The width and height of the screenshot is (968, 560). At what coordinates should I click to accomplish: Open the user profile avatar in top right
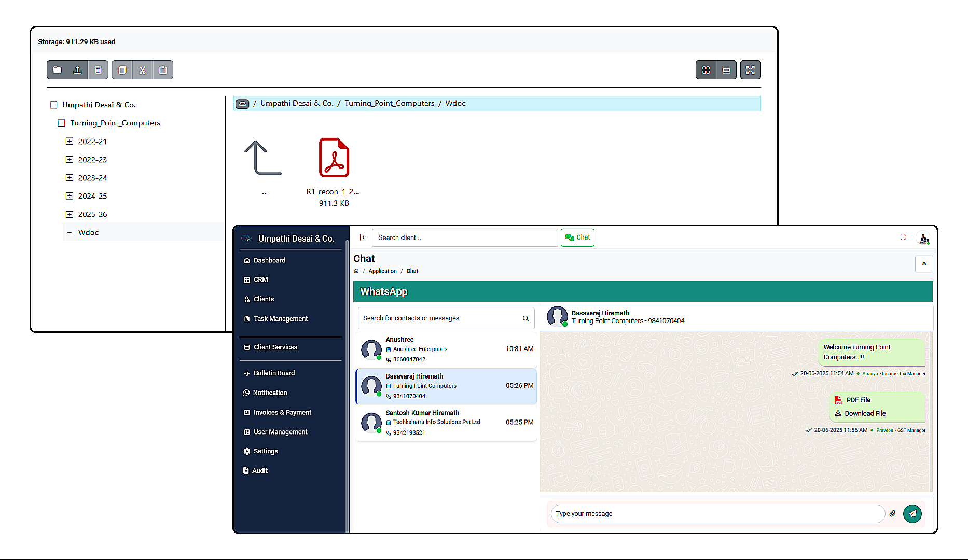923,238
